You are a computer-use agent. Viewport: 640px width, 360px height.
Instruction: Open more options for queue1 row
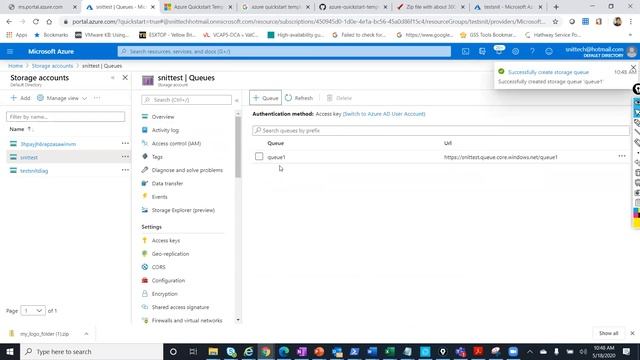click(x=622, y=156)
